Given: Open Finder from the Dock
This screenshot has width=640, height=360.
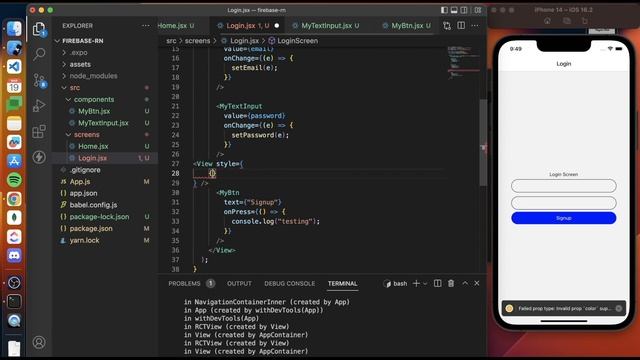Looking at the screenshot, I should [x=14, y=29].
